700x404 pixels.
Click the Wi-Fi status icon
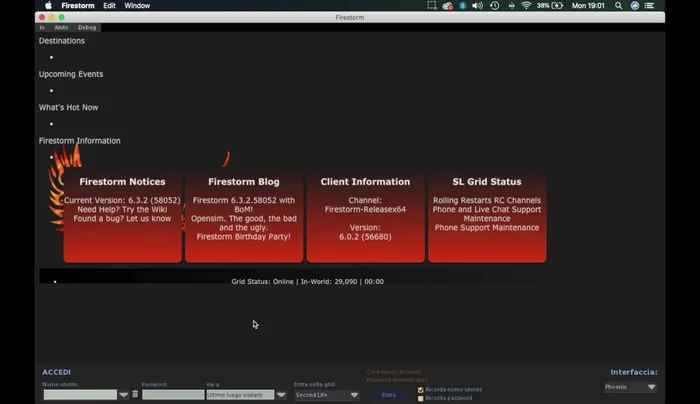[x=526, y=6]
